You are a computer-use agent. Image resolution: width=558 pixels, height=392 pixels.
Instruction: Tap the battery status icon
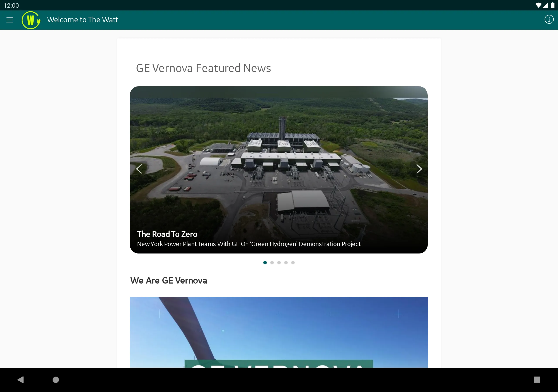(553, 5)
